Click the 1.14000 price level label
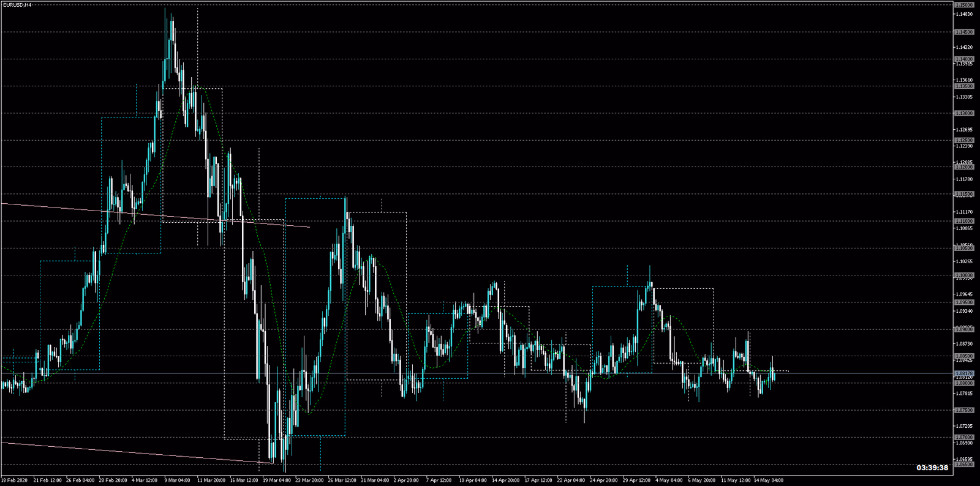This screenshot has width=980, height=486. pyautogui.click(x=964, y=59)
